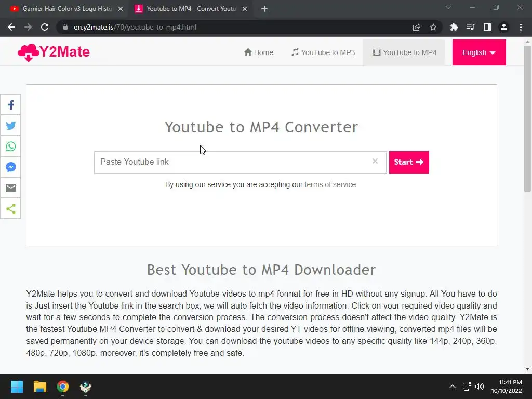The width and height of the screenshot is (532, 399).
Task: Open the Chrome extensions menu
Action: [x=454, y=27]
